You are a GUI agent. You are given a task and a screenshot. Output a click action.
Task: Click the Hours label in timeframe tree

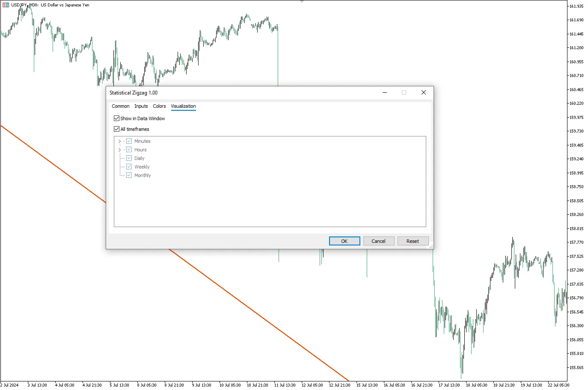pos(140,150)
